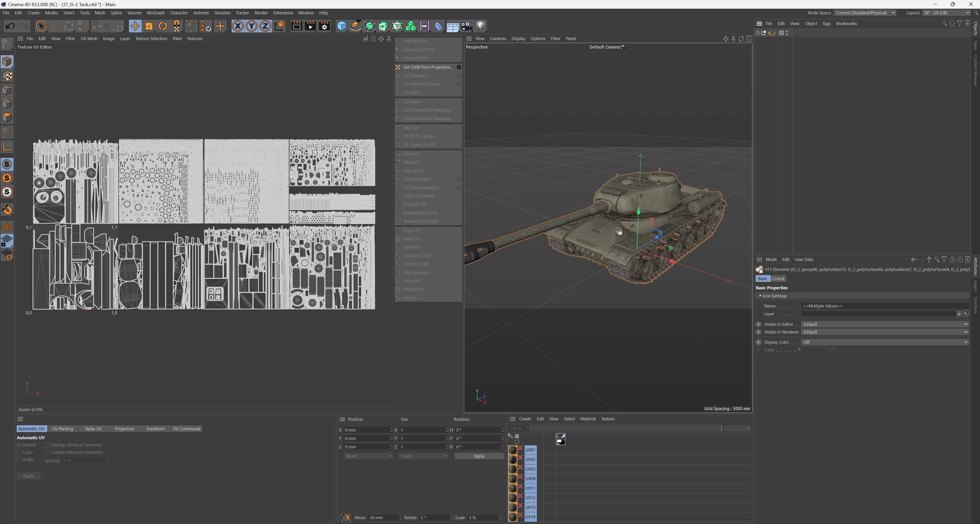980x524 pixels.
Task: Enable Overlap Mirrored Geometry checkbox
Action: click(47, 452)
